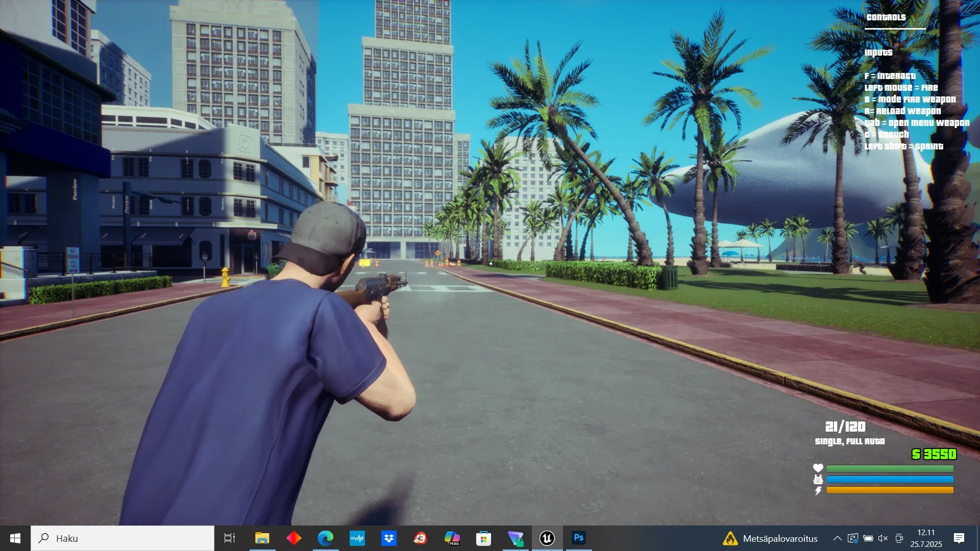
Task: Open the myHP application
Action: pos(357,538)
